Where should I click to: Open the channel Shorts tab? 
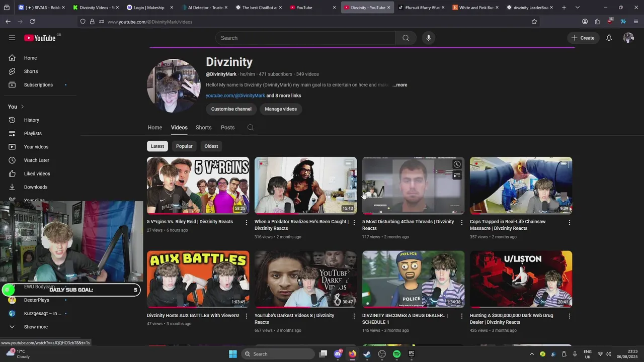point(203,127)
